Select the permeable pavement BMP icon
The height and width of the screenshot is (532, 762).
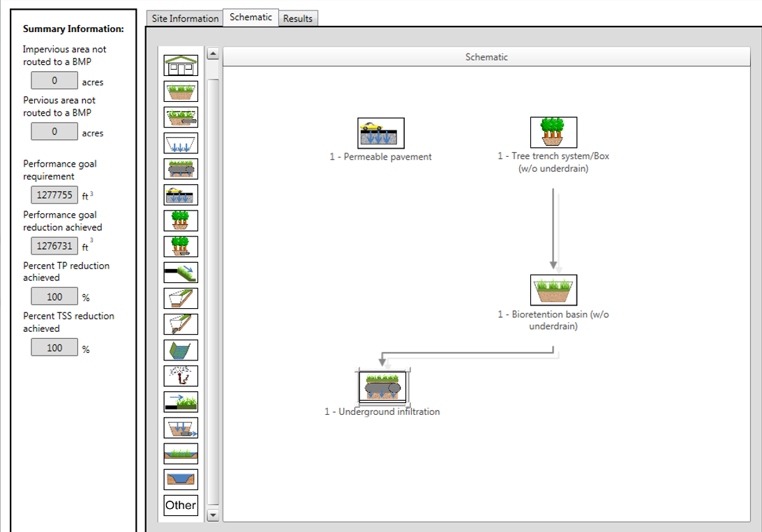(180, 194)
